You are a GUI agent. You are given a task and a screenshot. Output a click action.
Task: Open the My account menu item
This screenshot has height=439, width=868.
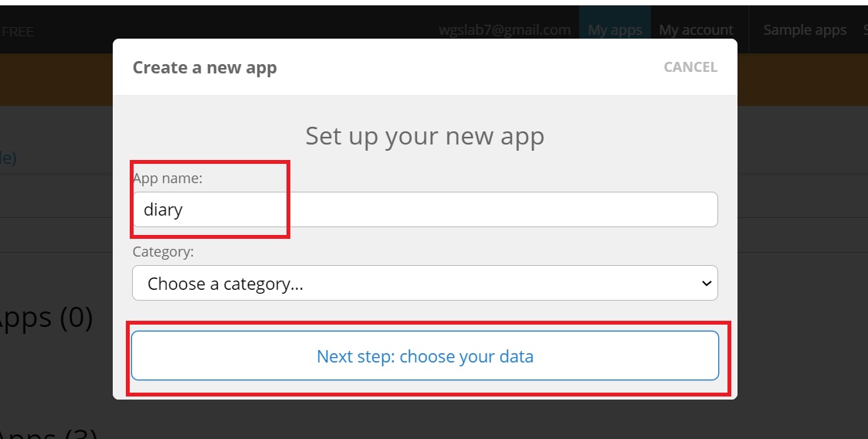696,30
